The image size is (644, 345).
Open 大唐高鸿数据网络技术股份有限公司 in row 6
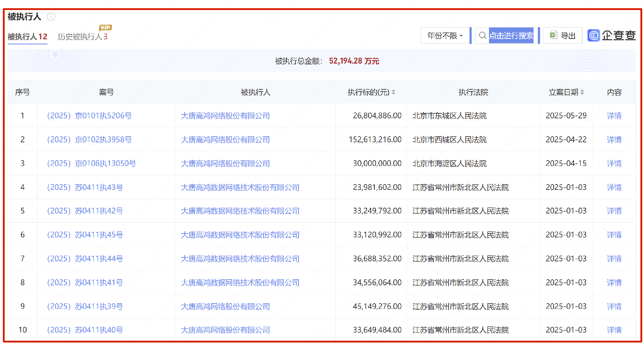240,235
